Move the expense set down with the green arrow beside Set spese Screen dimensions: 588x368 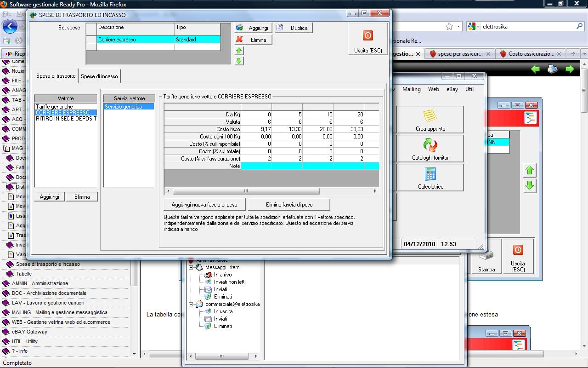pyautogui.click(x=239, y=61)
